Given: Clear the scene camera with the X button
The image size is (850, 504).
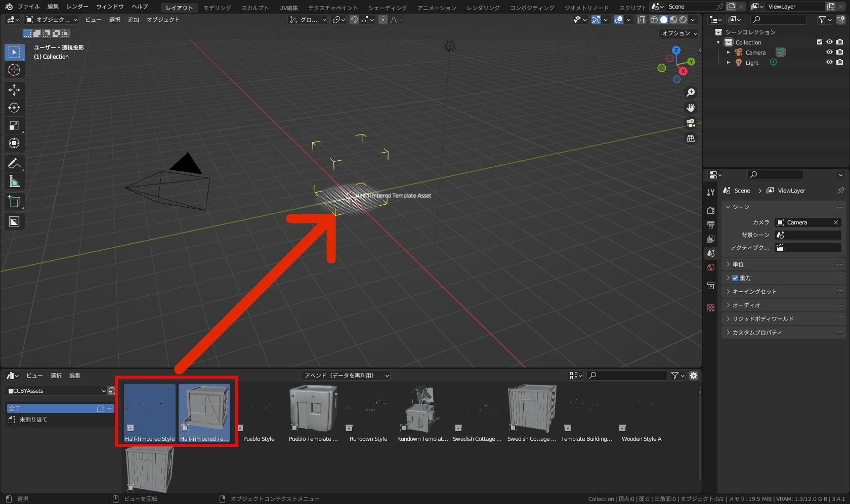Looking at the screenshot, I should point(836,222).
